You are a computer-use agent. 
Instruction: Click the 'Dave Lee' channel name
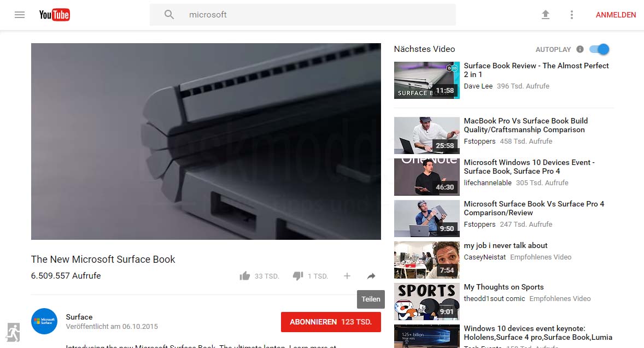click(478, 86)
